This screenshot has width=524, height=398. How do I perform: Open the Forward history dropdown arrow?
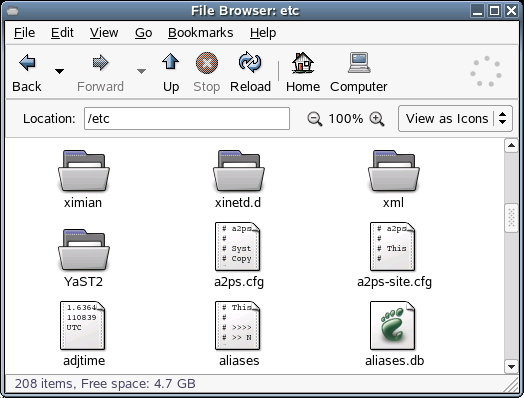(141, 71)
